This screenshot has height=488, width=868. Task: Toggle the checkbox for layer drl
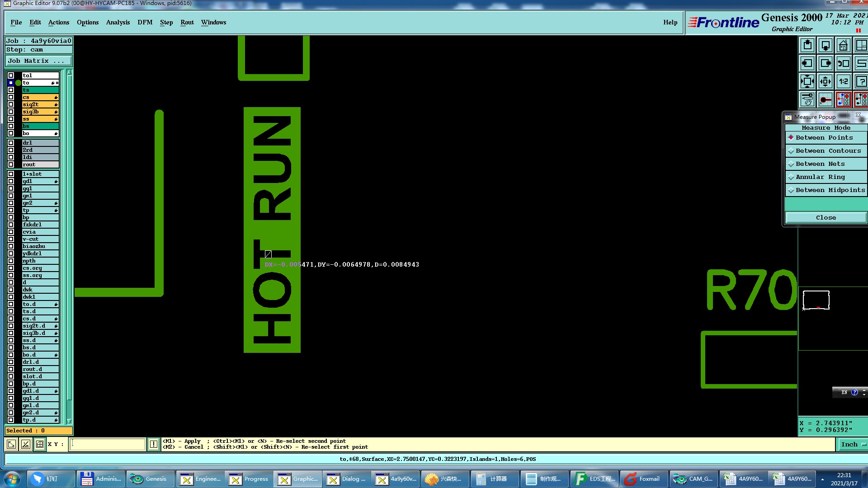[11, 143]
